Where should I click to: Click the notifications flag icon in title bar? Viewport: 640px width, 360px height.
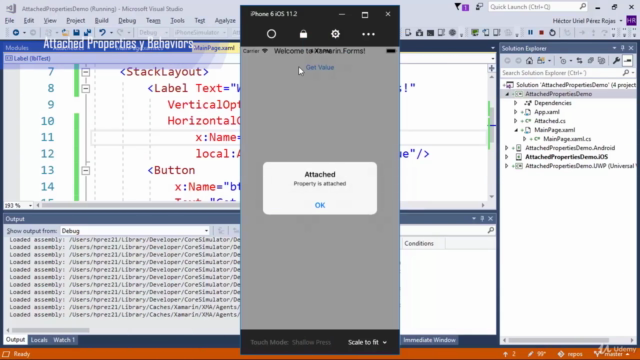462,7
